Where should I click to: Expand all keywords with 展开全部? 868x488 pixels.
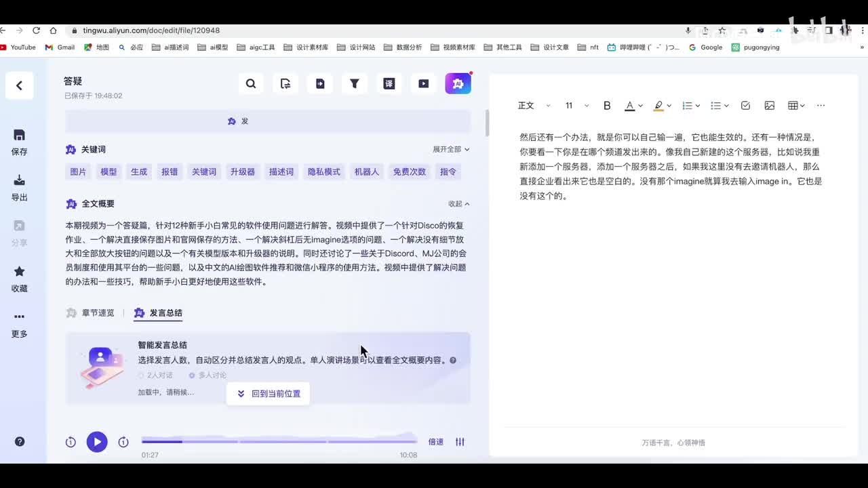[x=451, y=149]
